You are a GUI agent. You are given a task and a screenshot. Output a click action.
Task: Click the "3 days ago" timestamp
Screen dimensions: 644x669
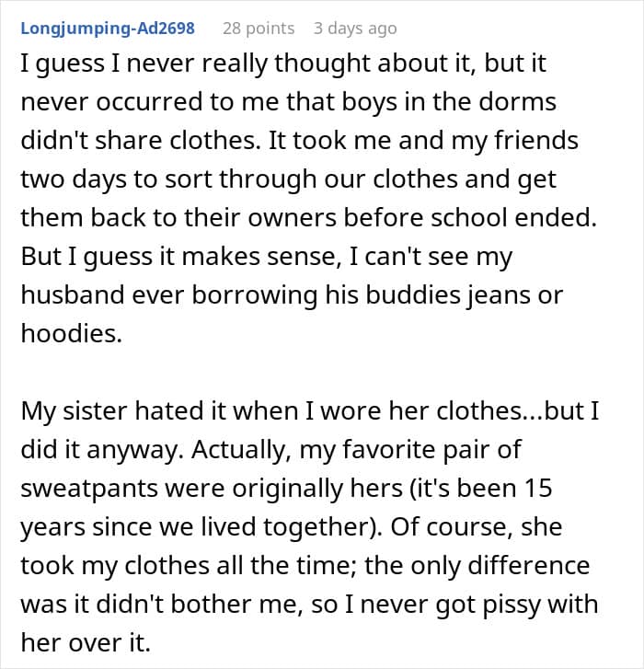pyautogui.click(x=355, y=28)
